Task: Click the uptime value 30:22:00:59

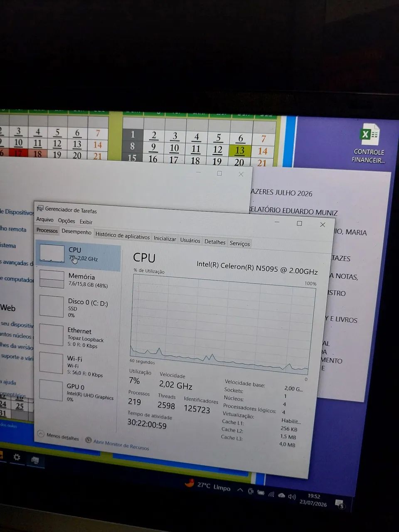Action: [x=147, y=425]
